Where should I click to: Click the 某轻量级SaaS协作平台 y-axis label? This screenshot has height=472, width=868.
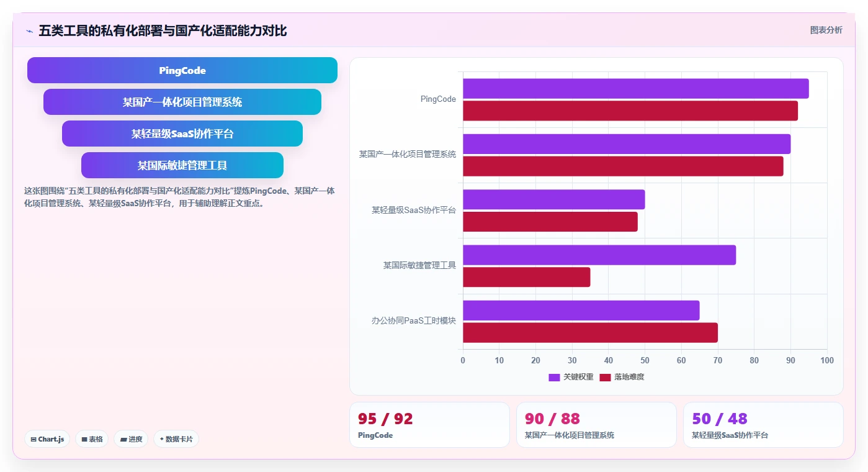(414, 210)
